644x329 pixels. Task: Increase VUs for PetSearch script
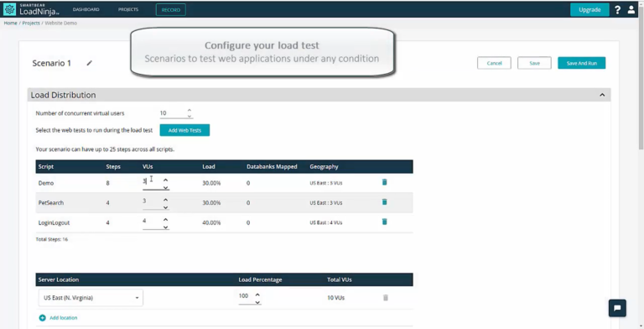point(165,200)
